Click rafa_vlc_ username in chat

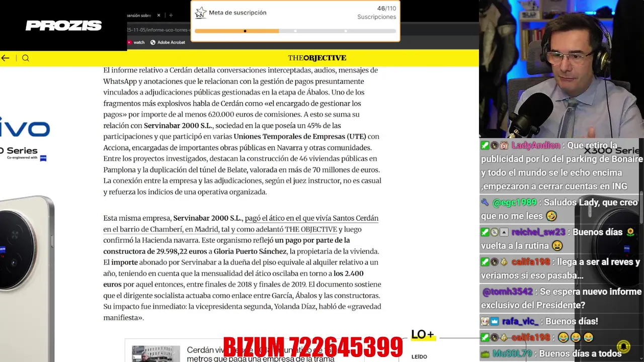[x=521, y=321]
